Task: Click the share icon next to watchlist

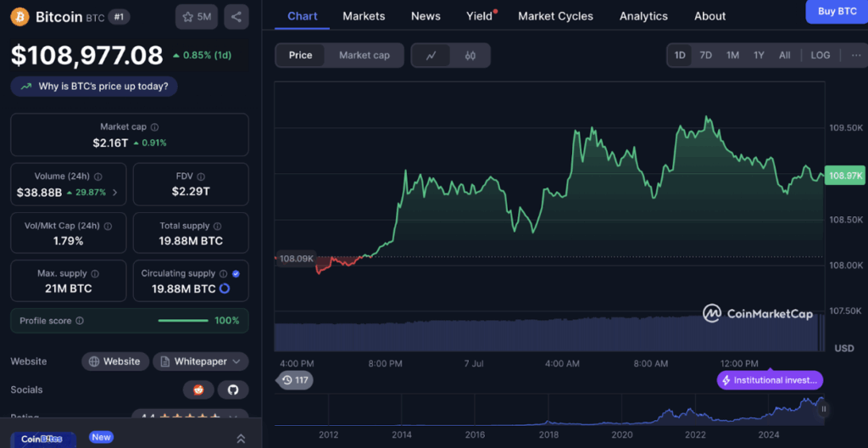Action: click(236, 16)
